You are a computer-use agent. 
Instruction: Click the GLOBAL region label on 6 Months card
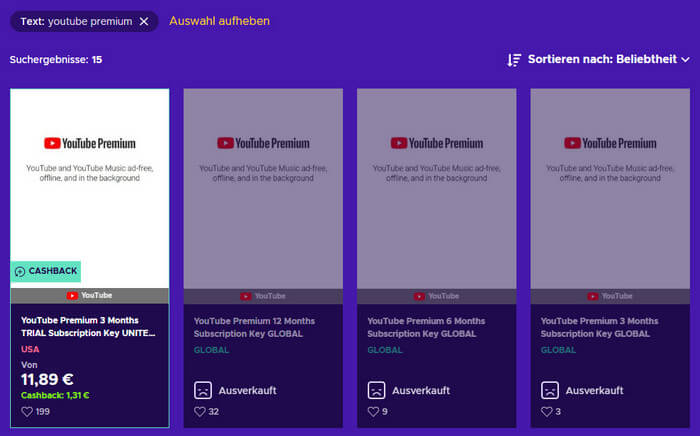click(x=384, y=350)
